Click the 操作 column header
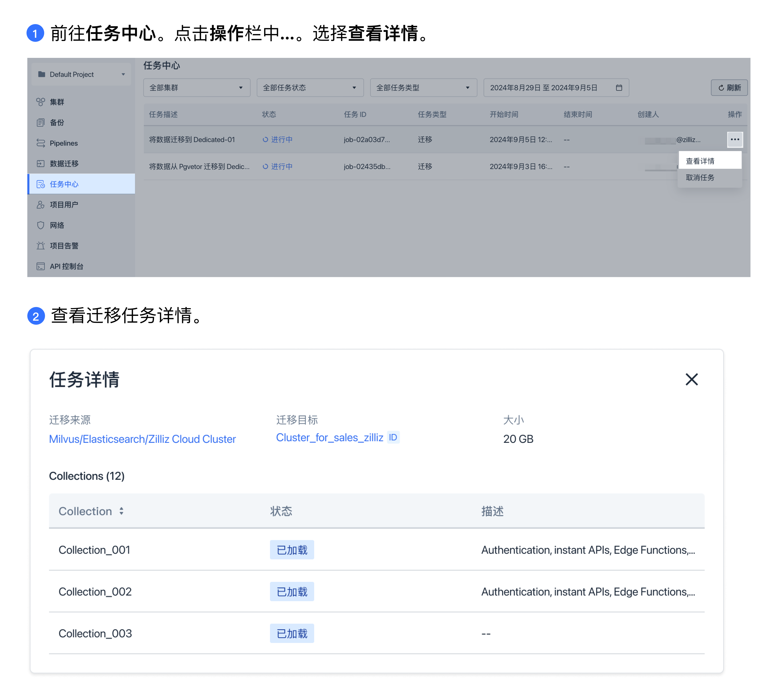The image size is (777, 700). pos(735,114)
